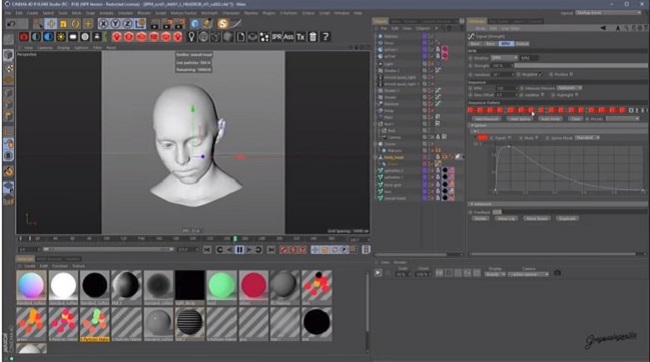Click the Undo arrow icon

point(11,24)
